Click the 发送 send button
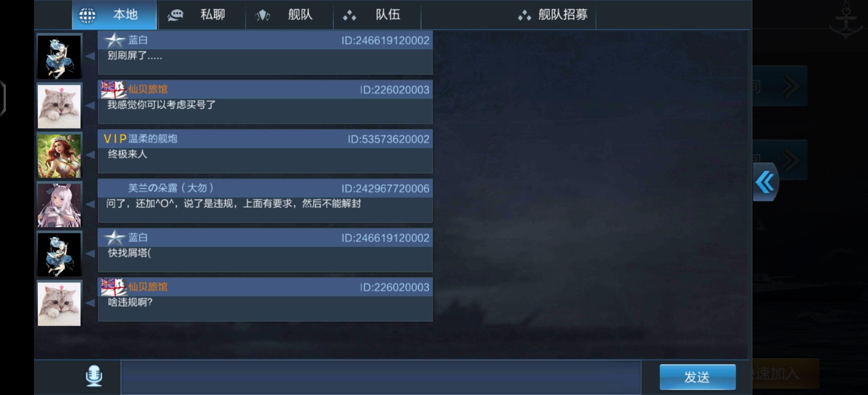Image resolution: width=868 pixels, height=395 pixels. [697, 377]
